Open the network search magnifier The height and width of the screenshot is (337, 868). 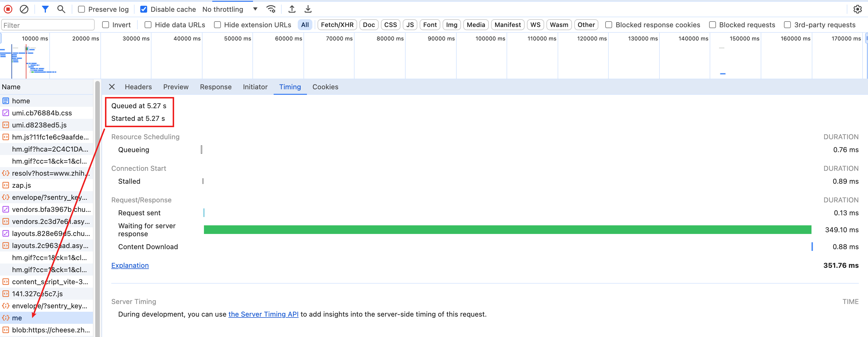61,9
